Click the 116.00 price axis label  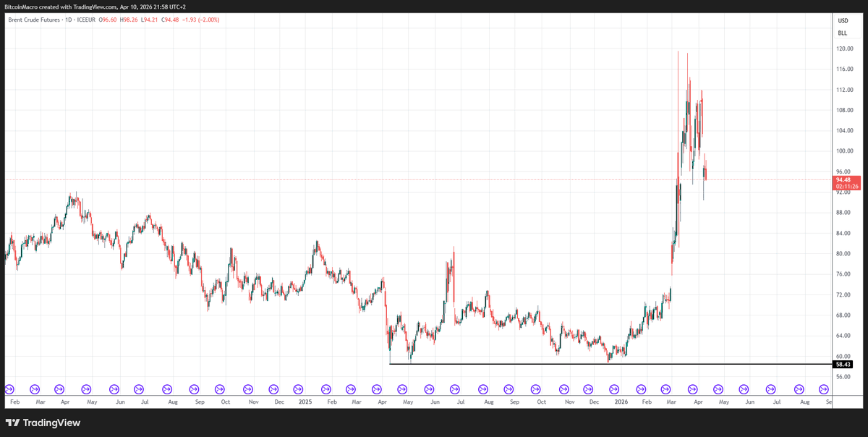[x=846, y=69]
